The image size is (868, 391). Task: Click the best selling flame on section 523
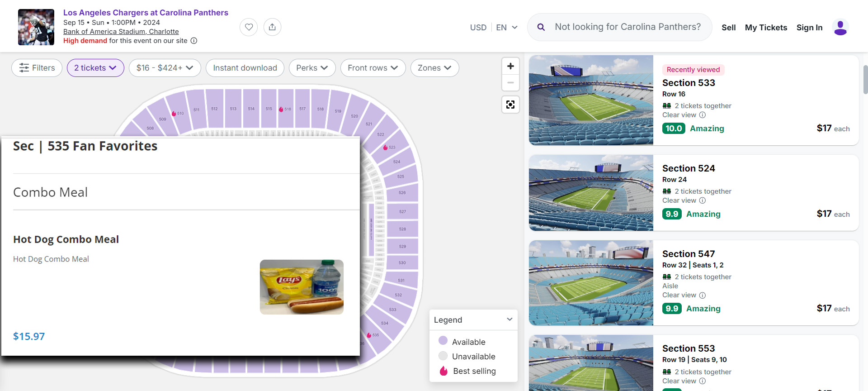(x=385, y=148)
